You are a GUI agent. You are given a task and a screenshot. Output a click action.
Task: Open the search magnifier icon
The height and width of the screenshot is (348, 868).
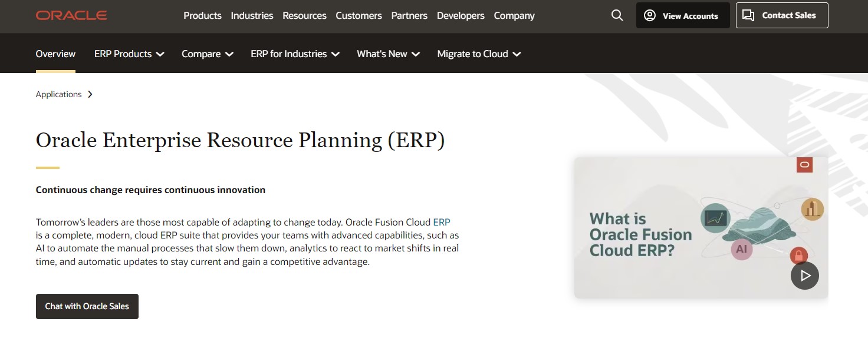[617, 15]
